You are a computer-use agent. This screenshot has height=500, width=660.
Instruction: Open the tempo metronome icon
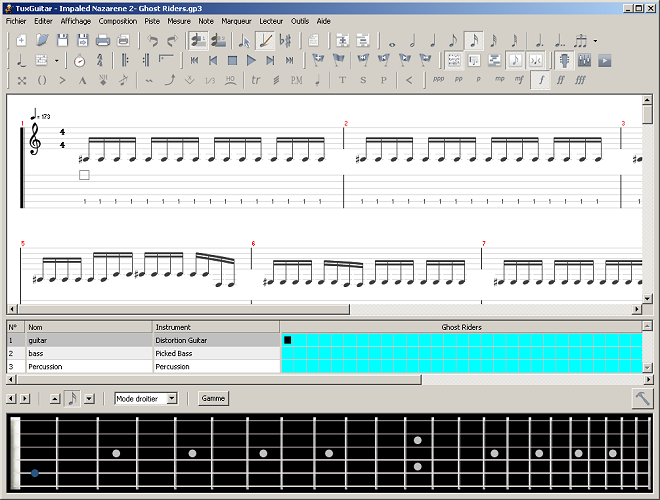(80, 61)
